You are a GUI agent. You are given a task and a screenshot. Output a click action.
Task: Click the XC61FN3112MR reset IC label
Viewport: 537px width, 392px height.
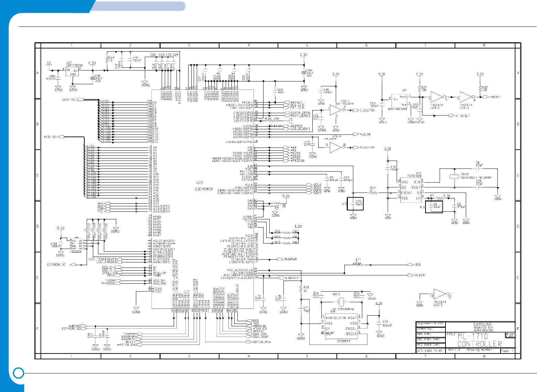[397, 109]
